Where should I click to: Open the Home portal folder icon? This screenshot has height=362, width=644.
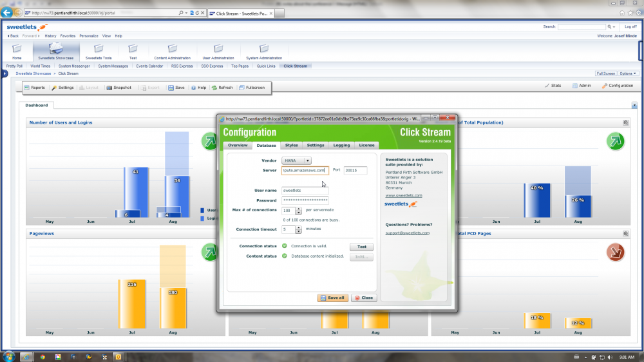point(17,49)
